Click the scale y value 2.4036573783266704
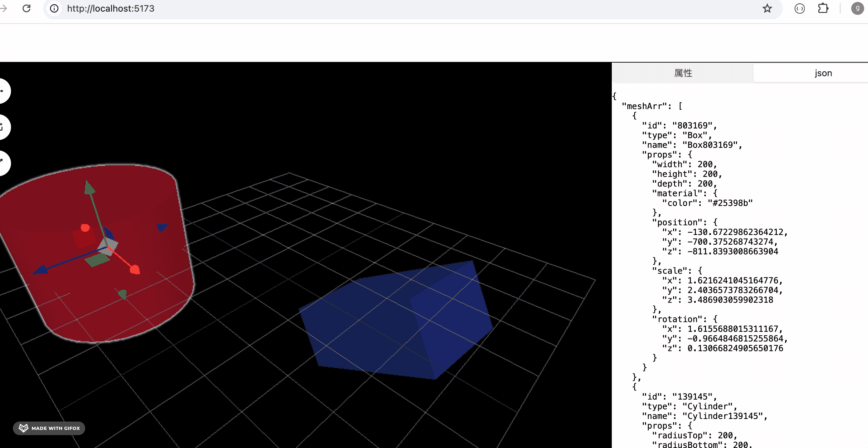 [x=732, y=290]
